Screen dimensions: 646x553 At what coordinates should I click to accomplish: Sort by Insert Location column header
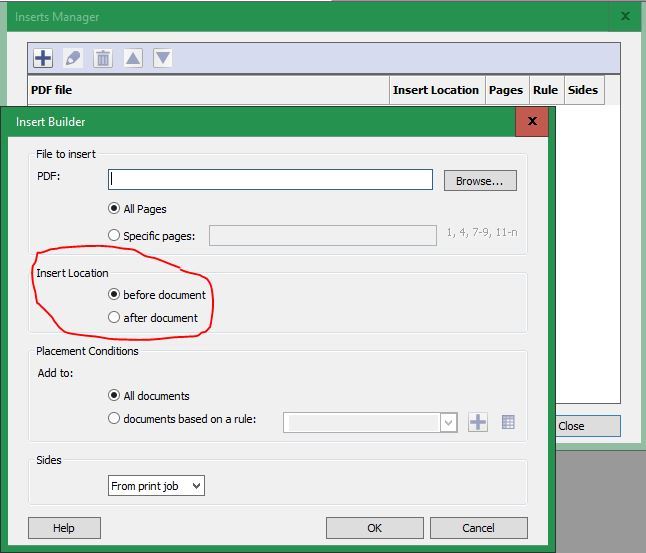[436, 90]
